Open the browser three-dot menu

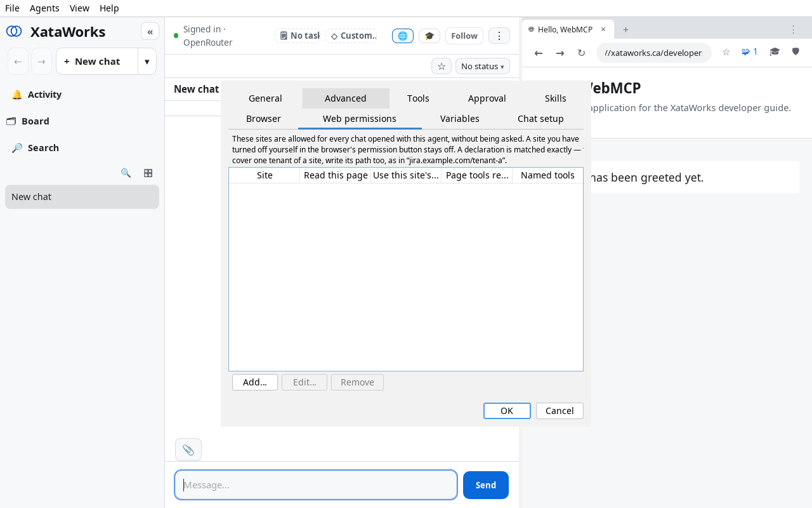[x=793, y=30]
